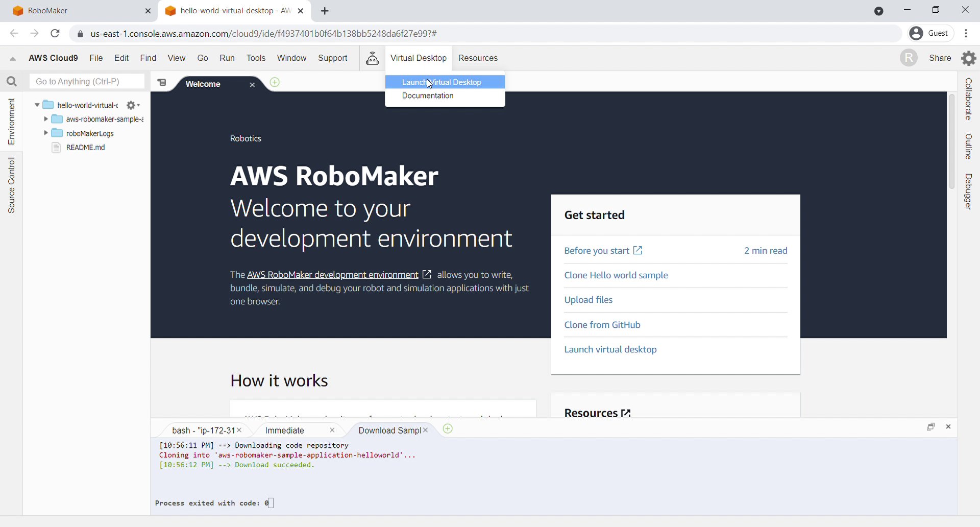This screenshot has width=980, height=527.
Task: Open AWS RoboMaker development environment link
Action: tap(333, 275)
